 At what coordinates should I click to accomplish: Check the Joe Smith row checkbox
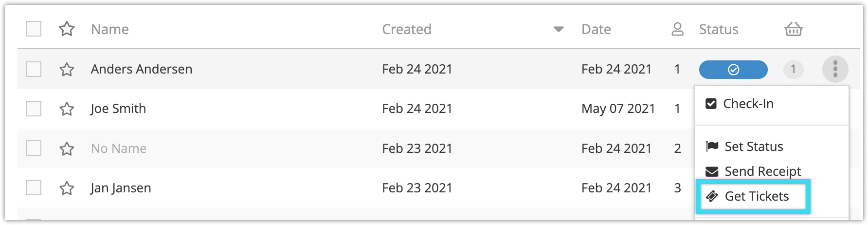click(x=34, y=109)
